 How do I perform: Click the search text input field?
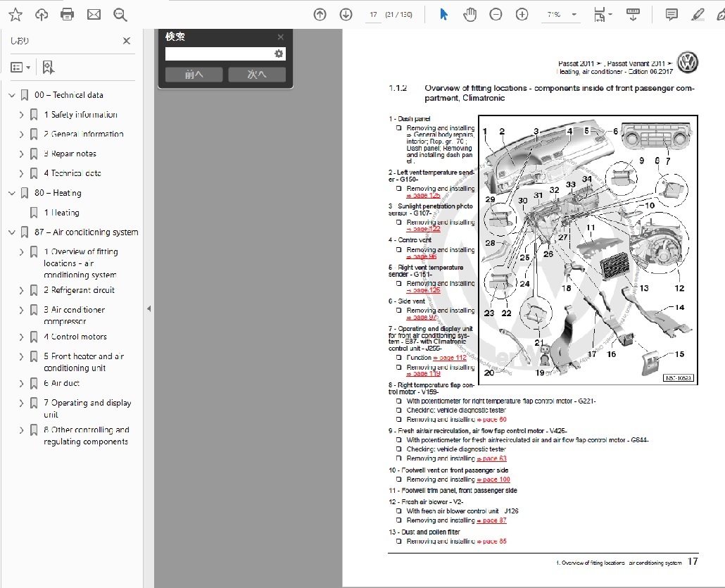(x=218, y=54)
